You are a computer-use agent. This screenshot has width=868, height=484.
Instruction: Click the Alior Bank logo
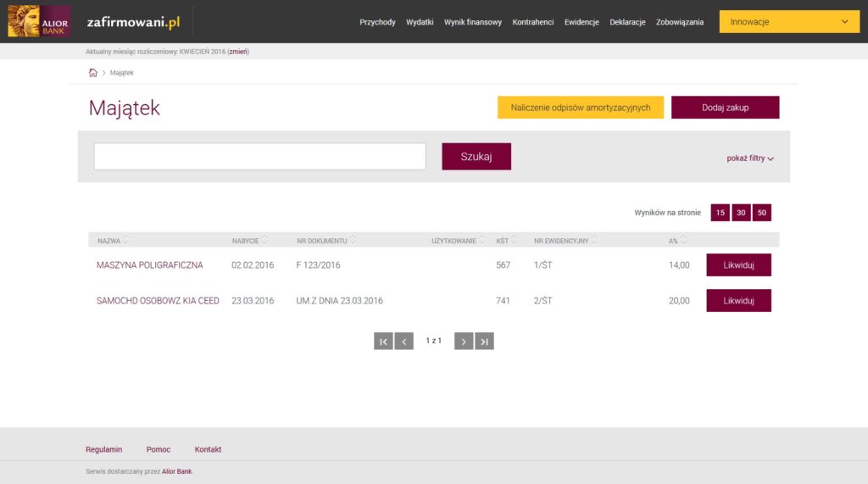(x=39, y=21)
